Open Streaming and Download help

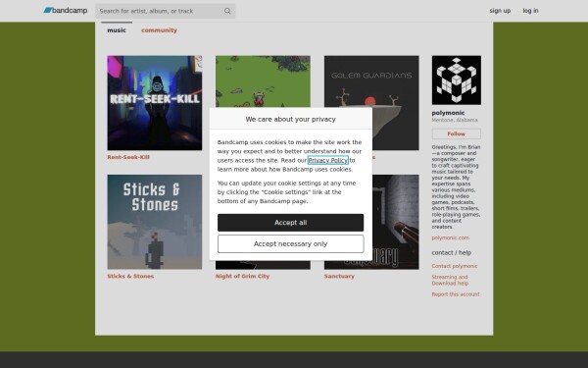[450, 280]
